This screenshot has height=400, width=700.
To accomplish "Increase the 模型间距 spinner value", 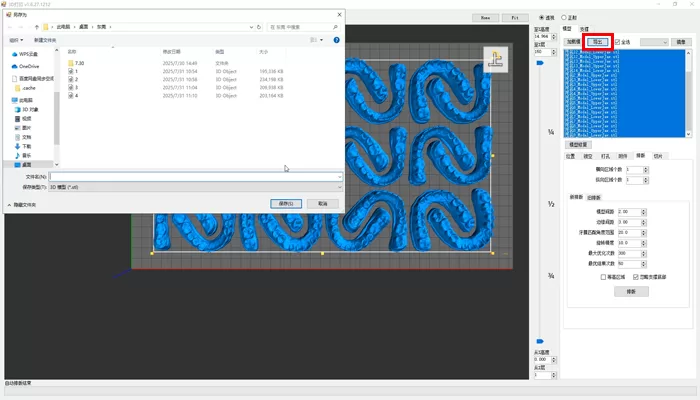I will [644, 210].
